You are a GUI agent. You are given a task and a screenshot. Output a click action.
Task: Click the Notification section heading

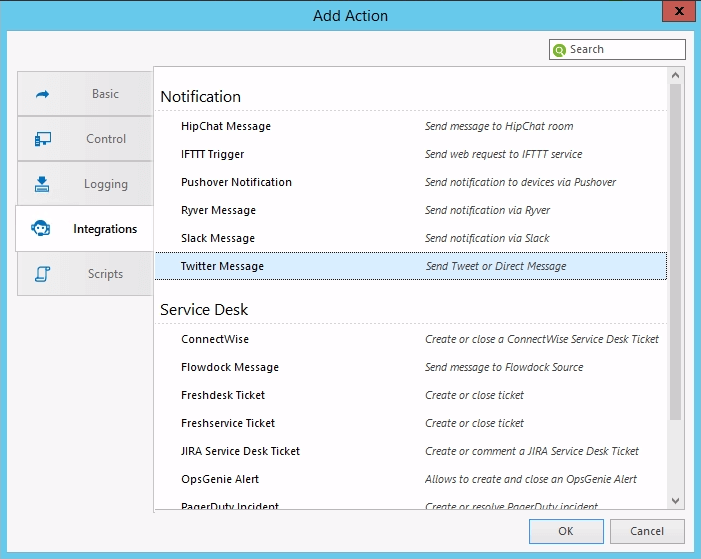(x=200, y=97)
